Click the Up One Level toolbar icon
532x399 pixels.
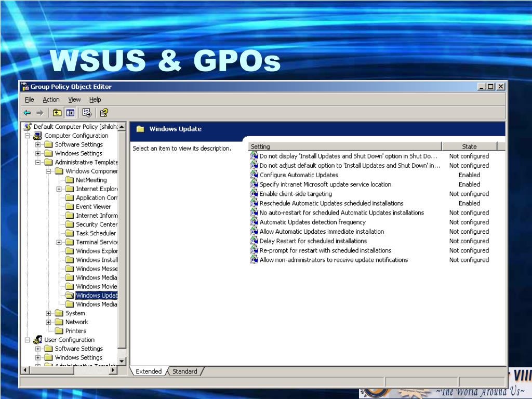(57, 113)
